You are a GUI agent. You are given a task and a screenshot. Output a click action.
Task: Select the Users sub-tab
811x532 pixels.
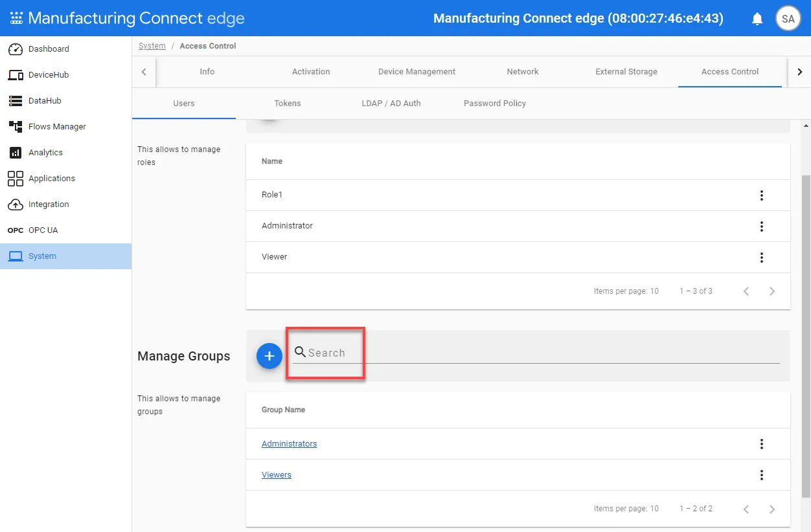[x=184, y=104]
